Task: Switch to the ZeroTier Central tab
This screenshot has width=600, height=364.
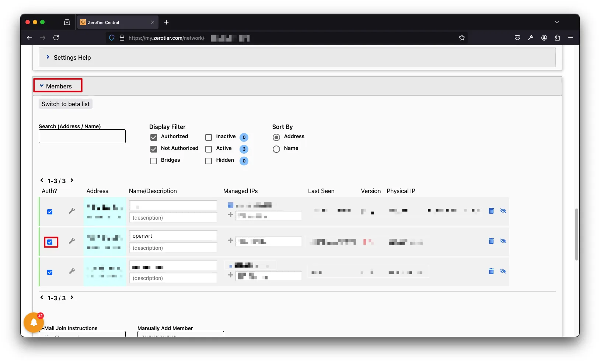Action: (x=114, y=22)
